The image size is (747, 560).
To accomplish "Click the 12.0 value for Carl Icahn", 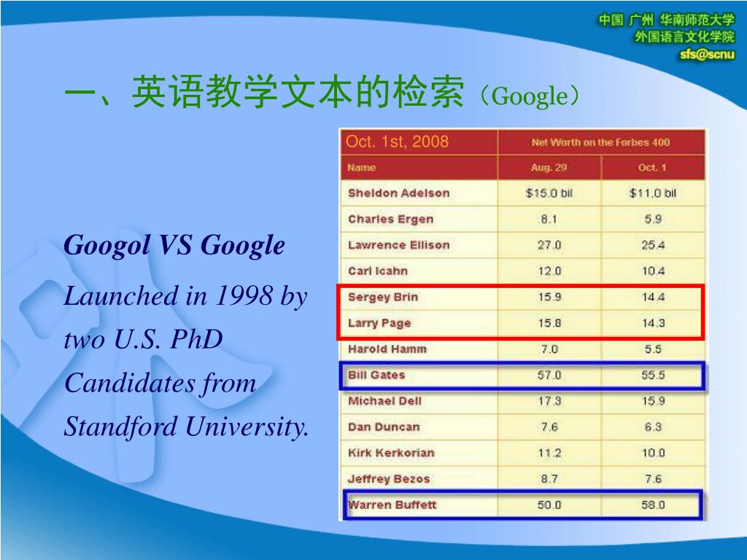I will pyautogui.click(x=549, y=271).
